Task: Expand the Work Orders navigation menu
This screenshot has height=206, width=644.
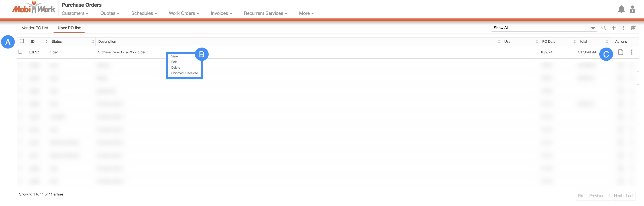Action: [184, 13]
